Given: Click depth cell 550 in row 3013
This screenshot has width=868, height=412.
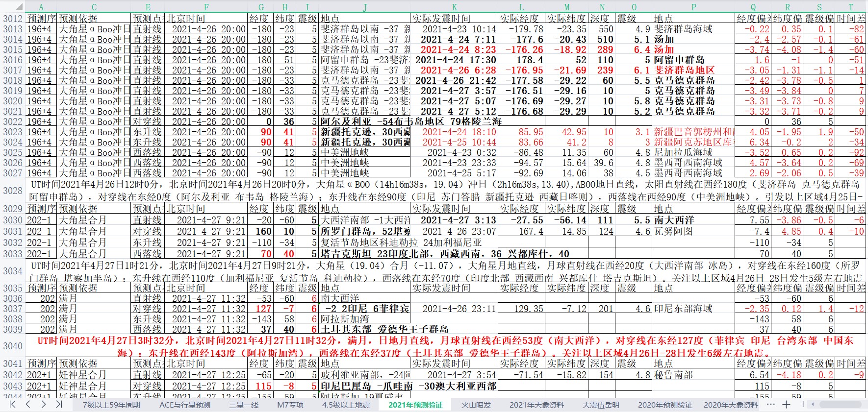Looking at the screenshot, I should click(602, 29).
